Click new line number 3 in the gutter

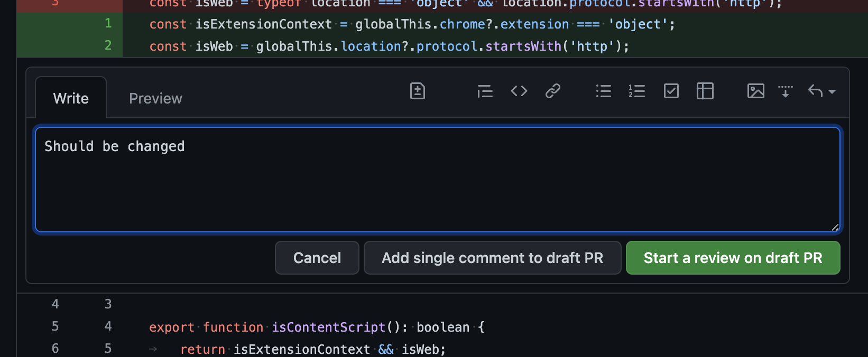click(x=108, y=304)
